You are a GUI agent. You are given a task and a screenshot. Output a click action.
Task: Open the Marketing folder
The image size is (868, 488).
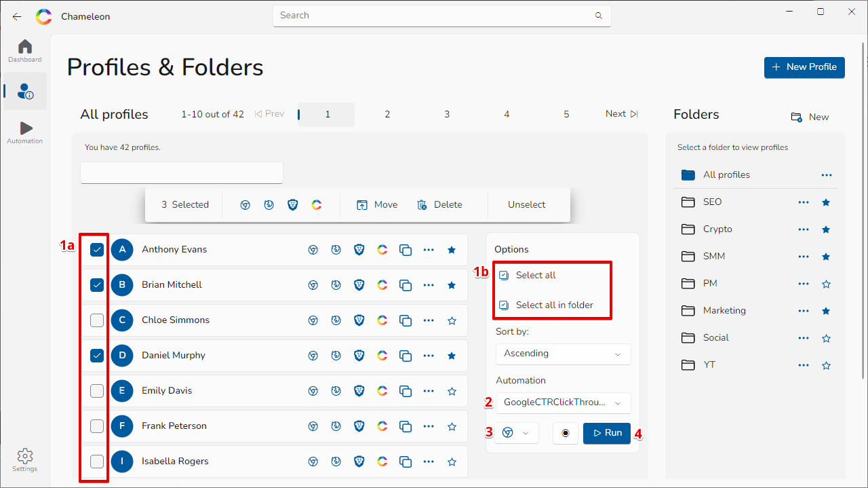tap(724, 311)
